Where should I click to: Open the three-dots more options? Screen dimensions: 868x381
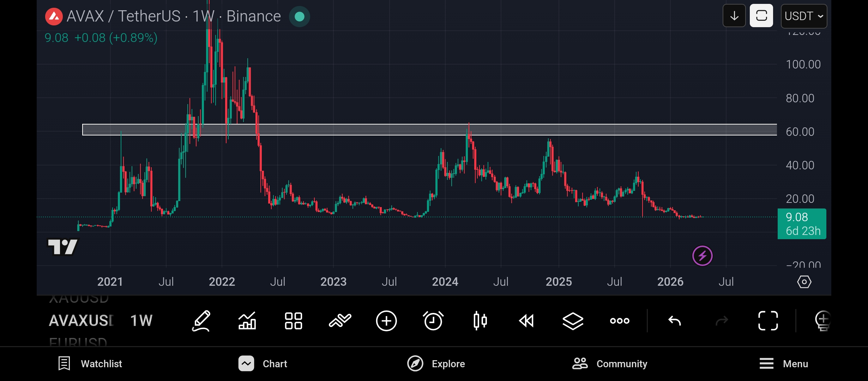tap(620, 321)
